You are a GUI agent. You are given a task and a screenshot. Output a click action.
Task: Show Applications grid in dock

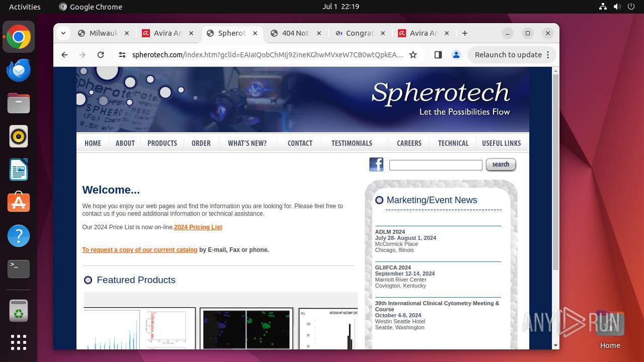[19, 342]
